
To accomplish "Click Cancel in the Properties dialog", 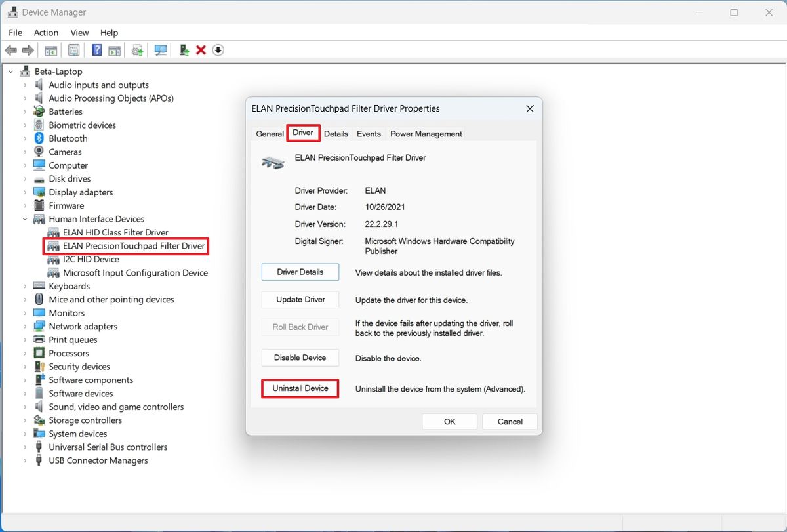I will [510, 421].
